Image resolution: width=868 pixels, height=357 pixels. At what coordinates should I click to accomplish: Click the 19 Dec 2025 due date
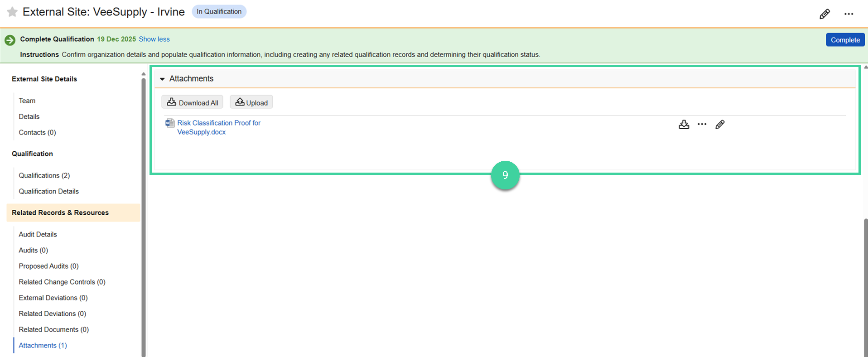click(x=116, y=39)
